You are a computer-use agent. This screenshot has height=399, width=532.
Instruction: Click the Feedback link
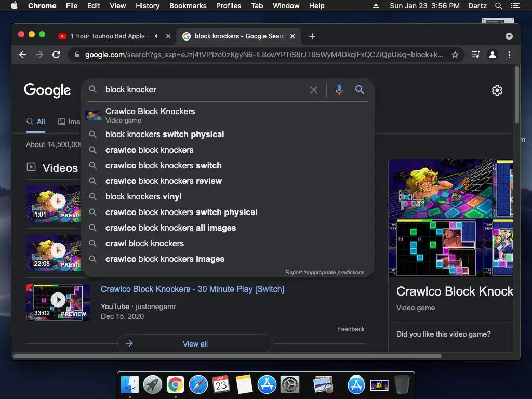tap(351, 329)
